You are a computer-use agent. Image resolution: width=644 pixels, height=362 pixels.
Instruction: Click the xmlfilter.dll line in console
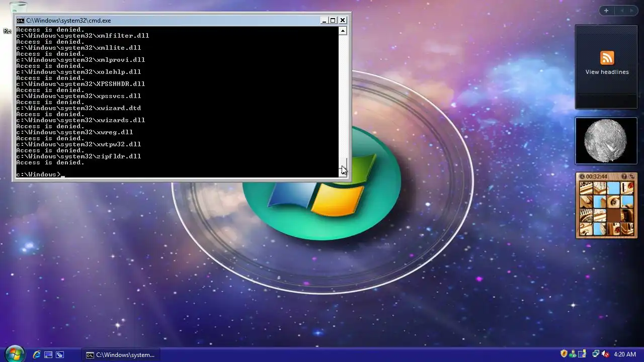[83, 36]
